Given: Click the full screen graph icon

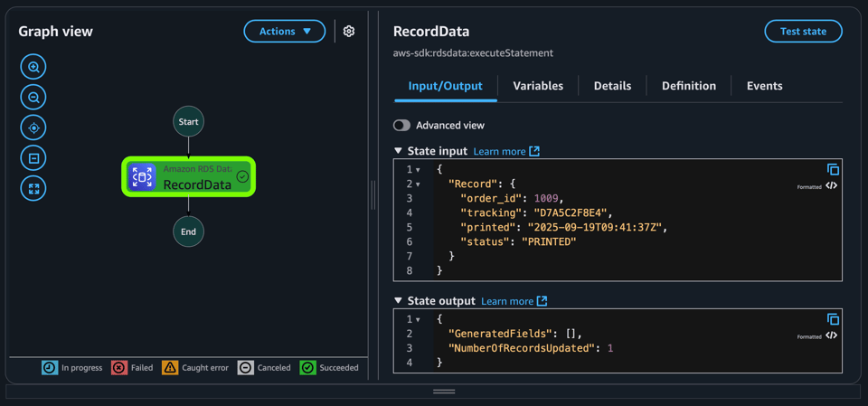Looking at the screenshot, I should (x=33, y=189).
